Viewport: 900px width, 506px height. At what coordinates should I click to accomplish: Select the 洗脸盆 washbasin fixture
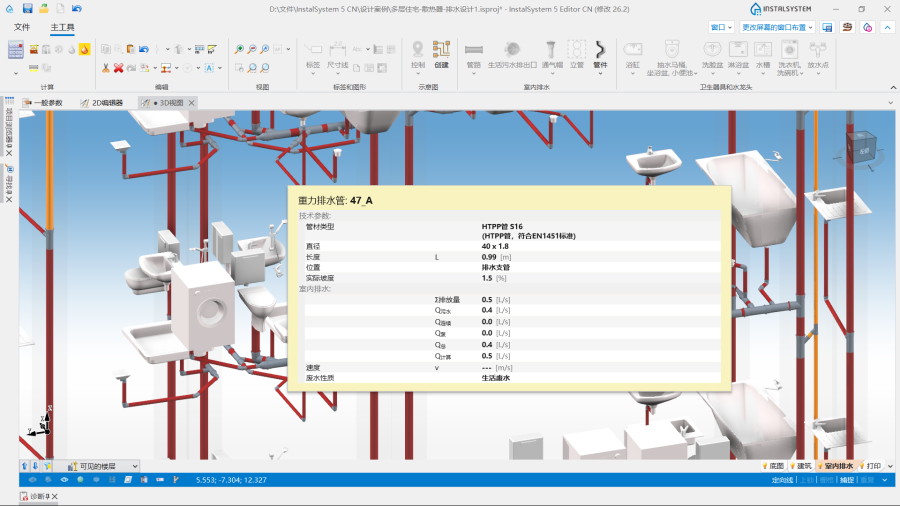click(x=712, y=55)
